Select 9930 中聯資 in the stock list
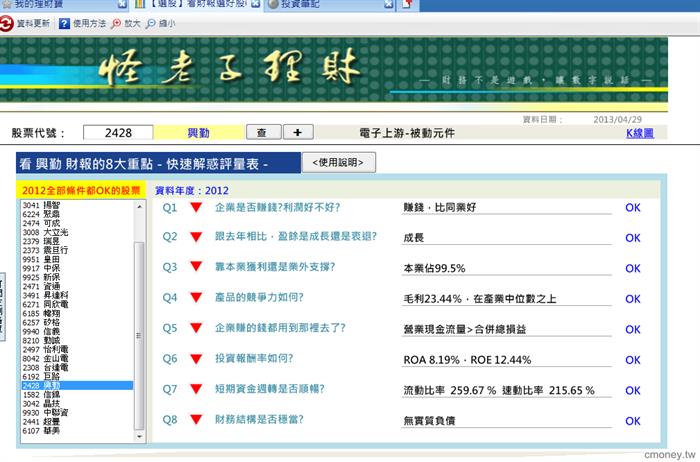The width and height of the screenshot is (700, 462). [x=78, y=412]
